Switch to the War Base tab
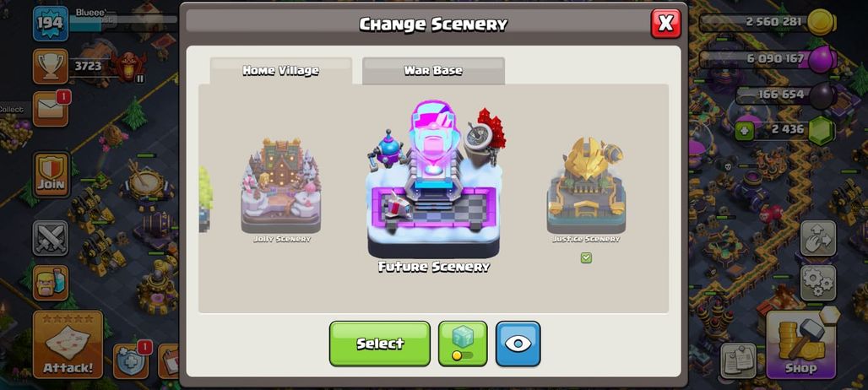This screenshot has height=390, width=868. pos(433,71)
